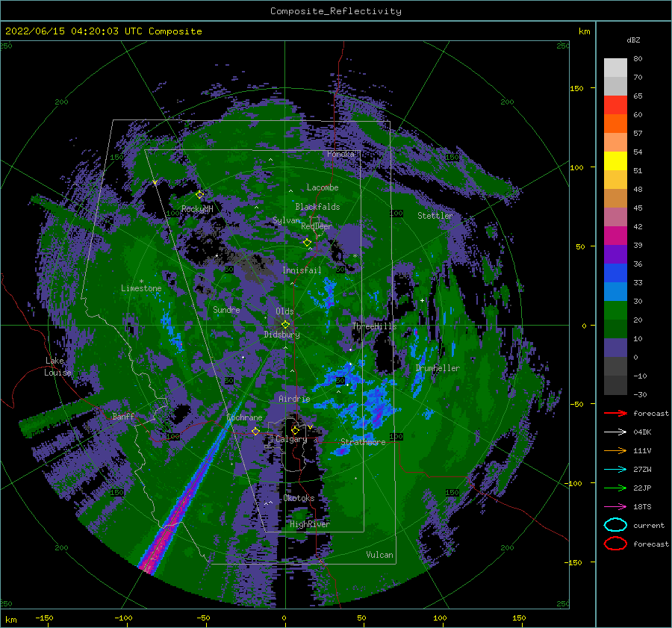Click the purple 36 dBZ color swatch
Viewport: 672px width, 628px height.
(x=615, y=254)
